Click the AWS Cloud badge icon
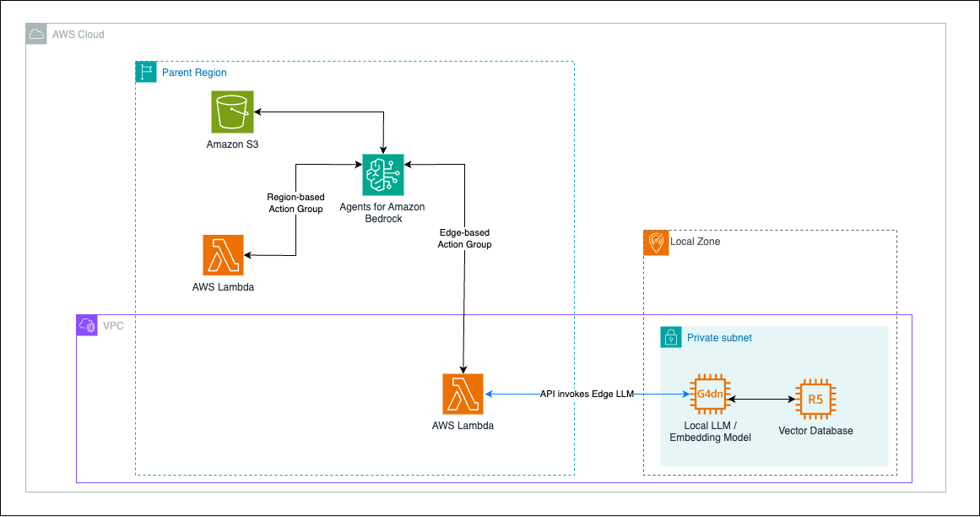Image resolution: width=980 pixels, height=517 pixels. (x=36, y=35)
